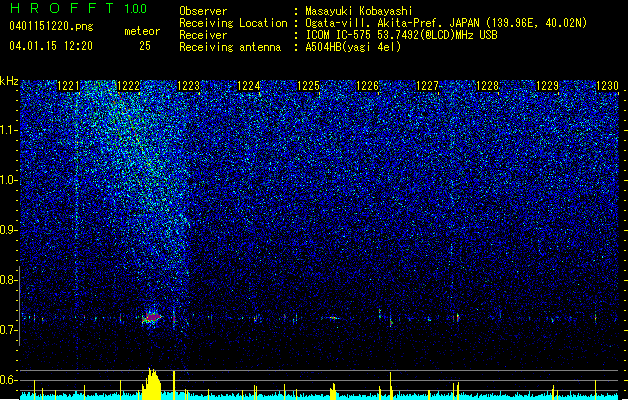The image size is (629, 400).
Task: Click the name Masayuki Kobayashi
Action: click(359, 11)
